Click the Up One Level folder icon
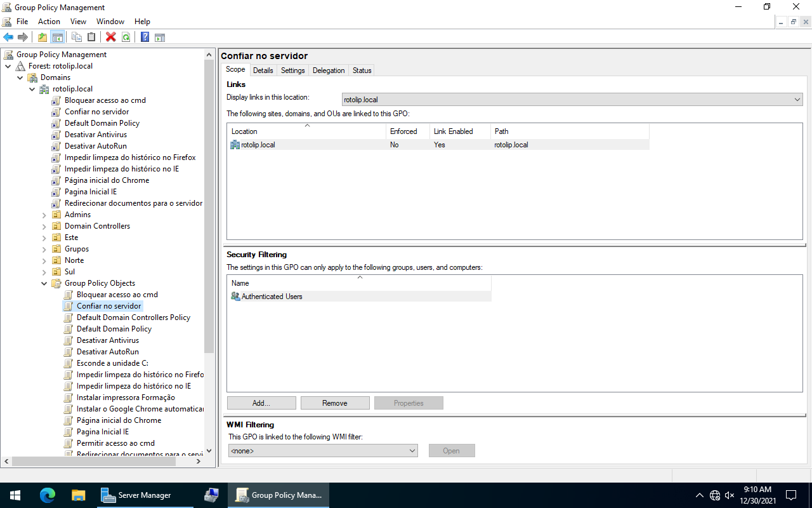This screenshot has height=508, width=812. tap(43, 37)
